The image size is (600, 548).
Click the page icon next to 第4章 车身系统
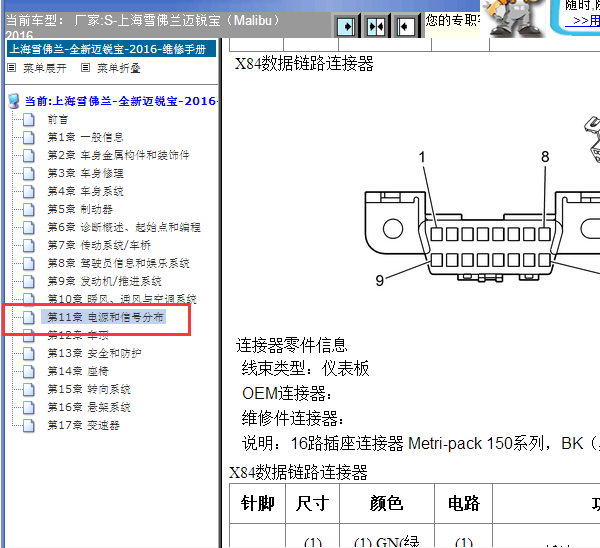coord(29,191)
